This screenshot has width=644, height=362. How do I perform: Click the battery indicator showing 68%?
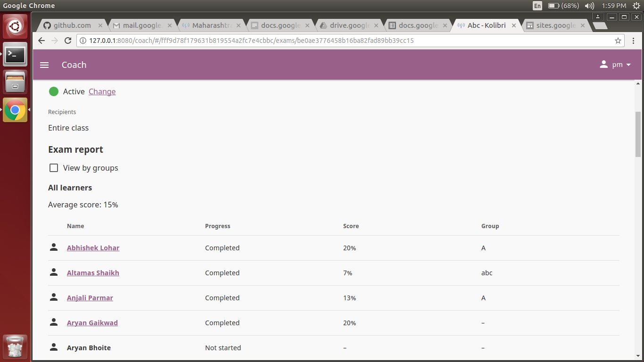(557, 6)
